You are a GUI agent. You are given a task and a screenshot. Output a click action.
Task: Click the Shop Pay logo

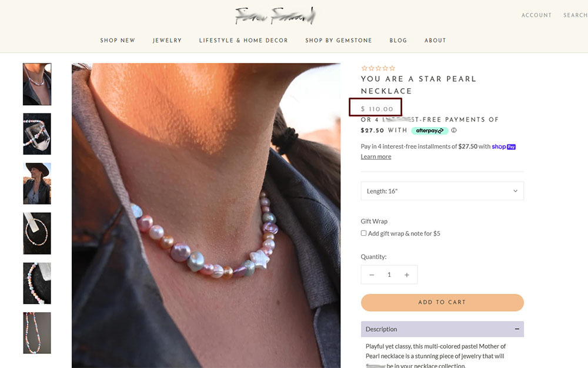(x=504, y=146)
